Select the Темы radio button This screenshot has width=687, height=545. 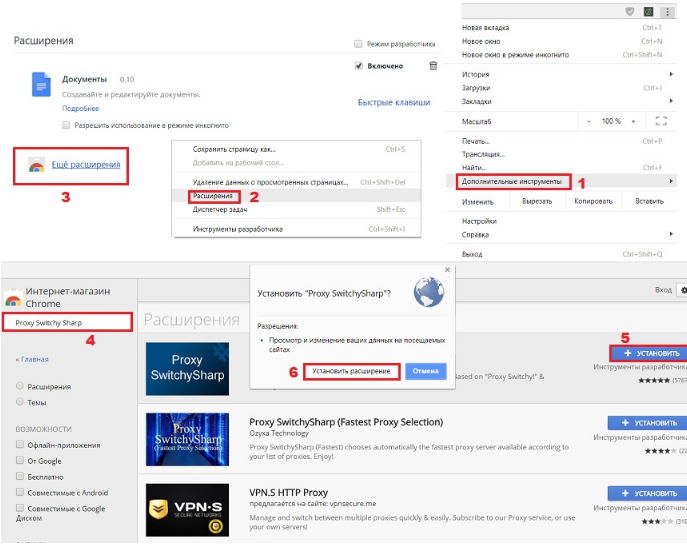click(x=20, y=401)
